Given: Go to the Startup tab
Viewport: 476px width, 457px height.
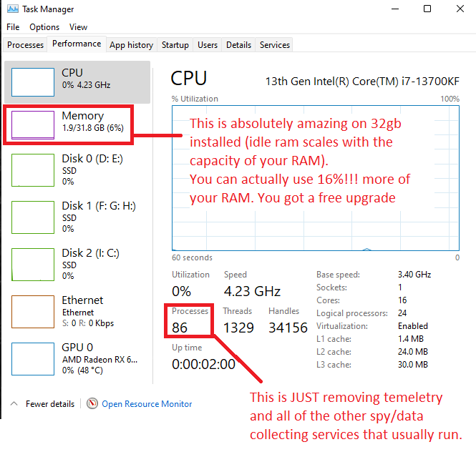Looking at the screenshot, I should (x=175, y=45).
